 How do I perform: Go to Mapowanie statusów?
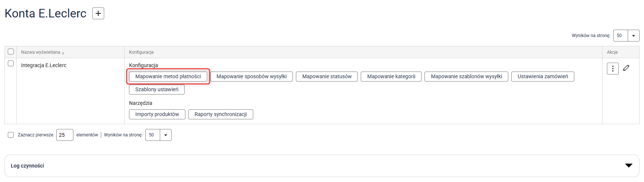[327, 76]
